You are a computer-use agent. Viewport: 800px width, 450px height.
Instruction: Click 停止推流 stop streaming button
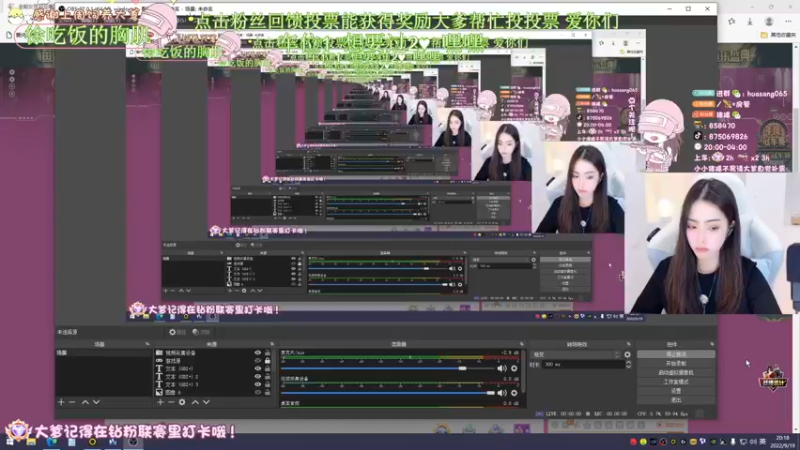point(676,354)
